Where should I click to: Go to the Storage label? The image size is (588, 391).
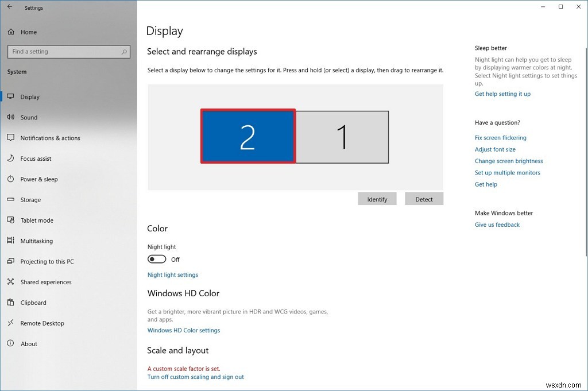tap(30, 200)
